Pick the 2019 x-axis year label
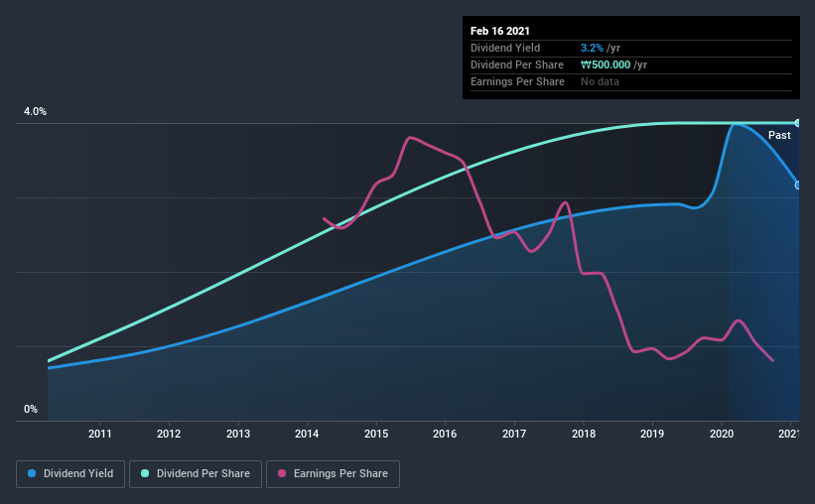 click(652, 434)
